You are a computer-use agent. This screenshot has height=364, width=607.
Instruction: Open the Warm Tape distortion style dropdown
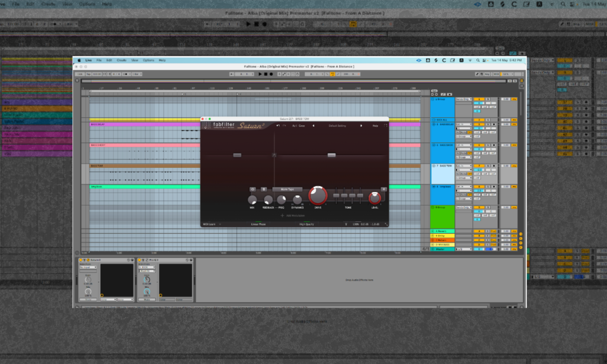pyautogui.click(x=287, y=189)
